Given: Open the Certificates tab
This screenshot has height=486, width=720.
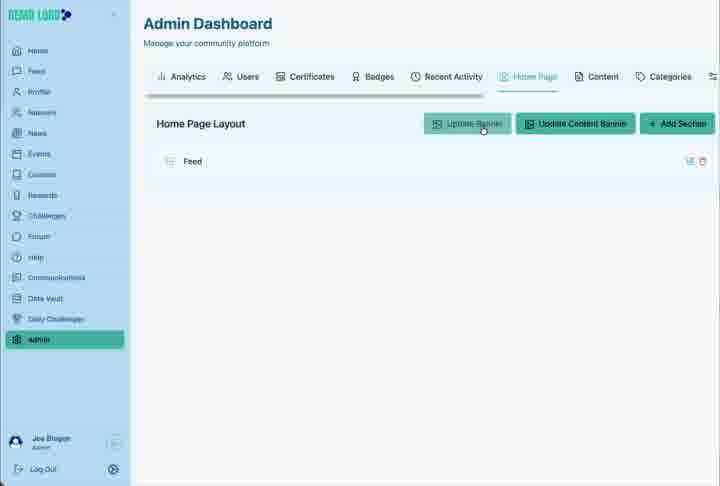Looking at the screenshot, I should (305, 77).
